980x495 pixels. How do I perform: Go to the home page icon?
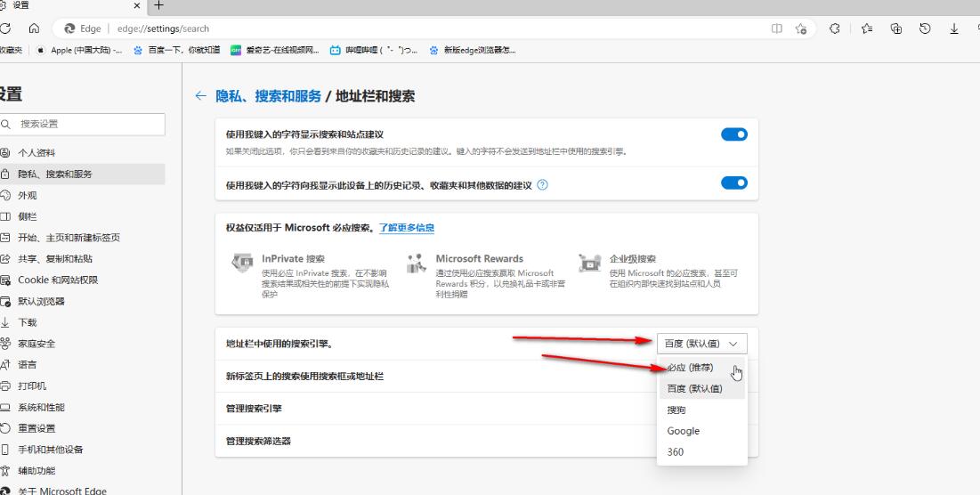coord(35,28)
